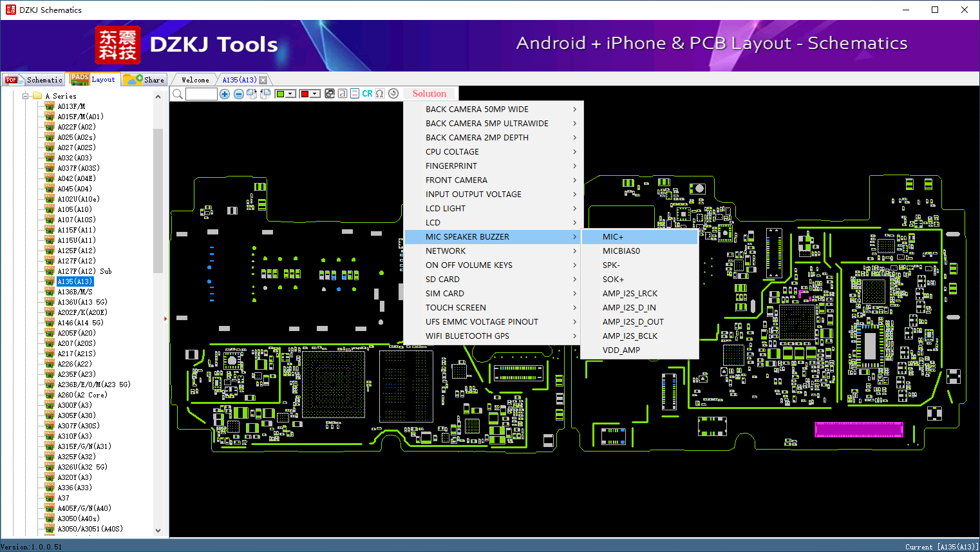
Task: Expand the NETWORK submenu arrow
Action: click(575, 251)
